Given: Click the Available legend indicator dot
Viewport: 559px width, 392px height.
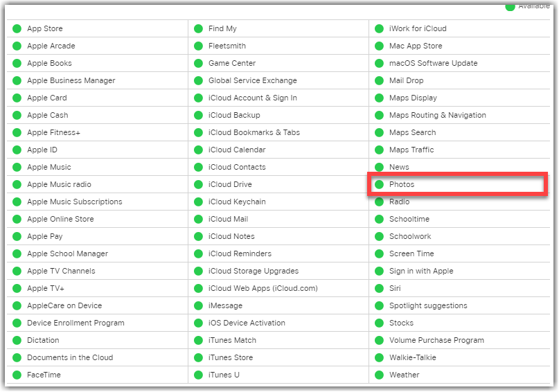Looking at the screenshot, I should pos(511,6).
